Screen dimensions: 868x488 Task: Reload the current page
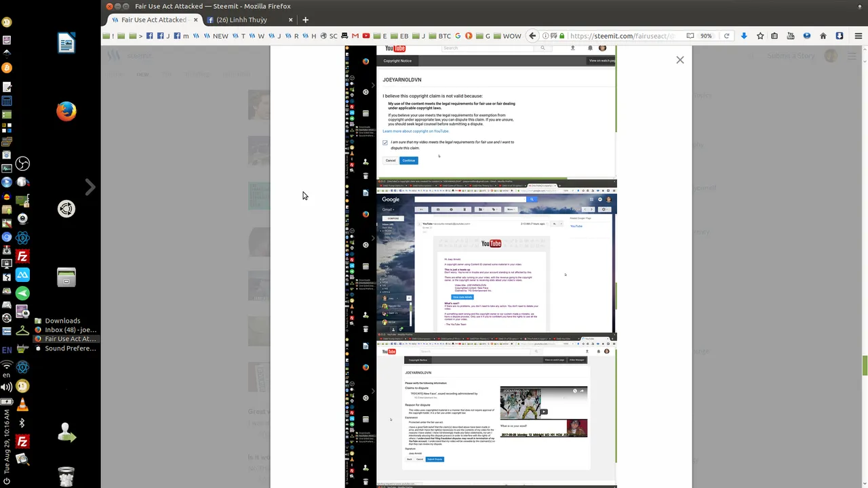pos(726,36)
